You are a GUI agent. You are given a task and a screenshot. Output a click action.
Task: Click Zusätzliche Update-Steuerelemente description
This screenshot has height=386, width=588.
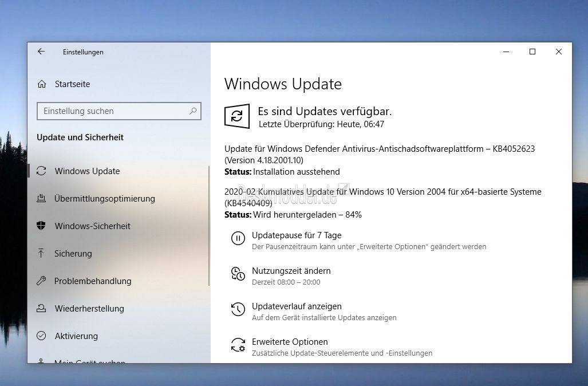click(342, 353)
